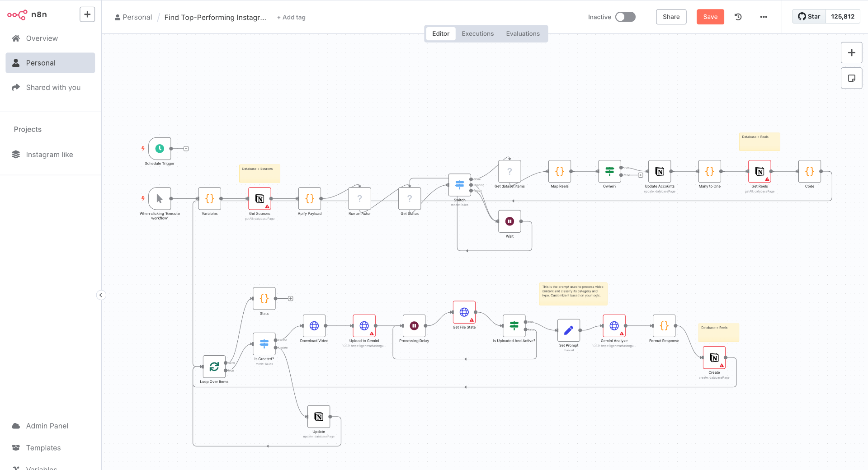Add a node after Schedule Trigger
868x470 pixels.
point(186,149)
